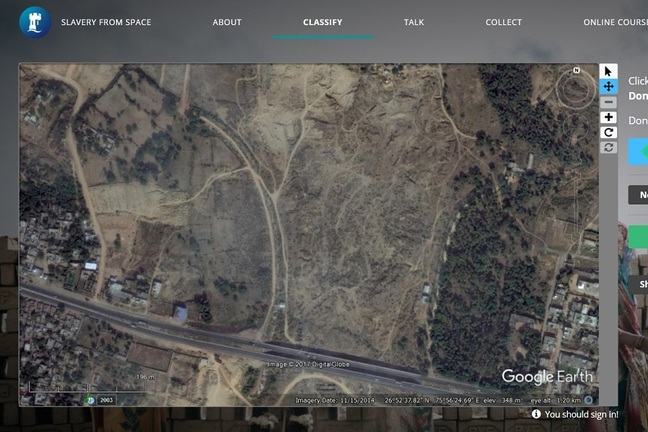The width and height of the screenshot is (648, 432).
Task: Click the University logo icon
Action: (x=35, y=22)
